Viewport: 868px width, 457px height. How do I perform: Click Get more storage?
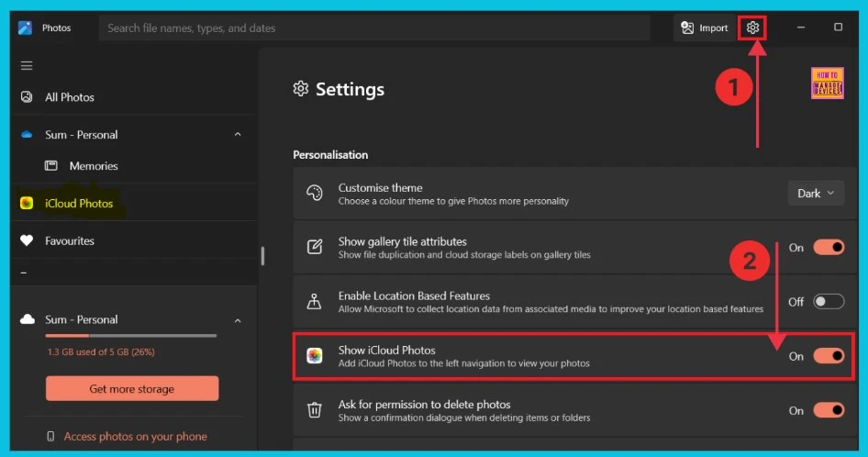tap(132, 389)
